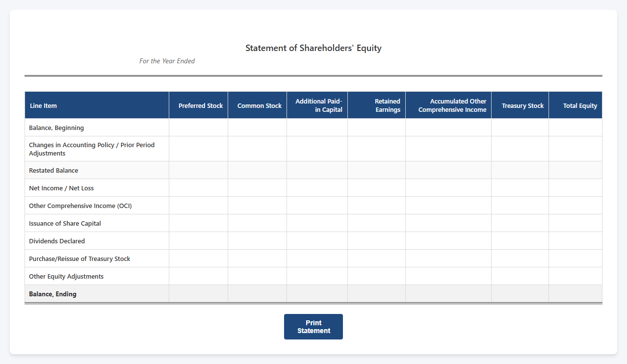The width and height of the screenshot is (627, 364).
Task: Edit Total Equity cell in Balance, Beginning row
Action: tap(575, 128)
